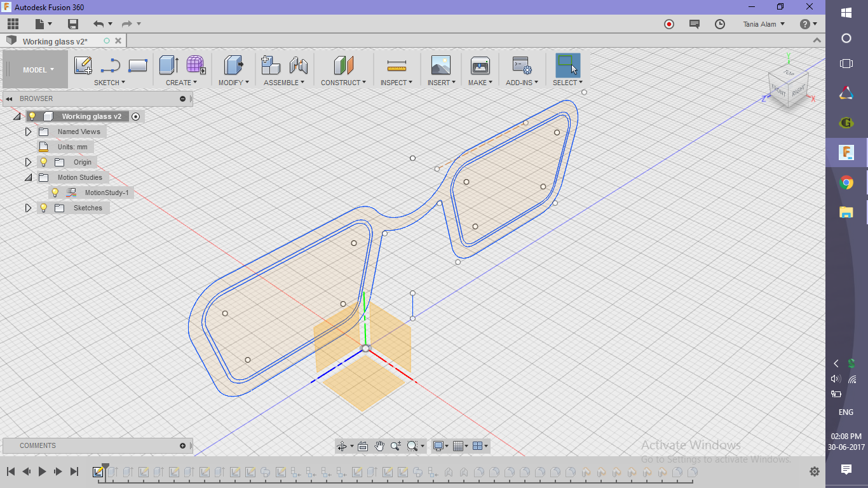Click the first sketch feature in timeline
Viewport: 868px width, 488px height.
click(x=98, y=472)
